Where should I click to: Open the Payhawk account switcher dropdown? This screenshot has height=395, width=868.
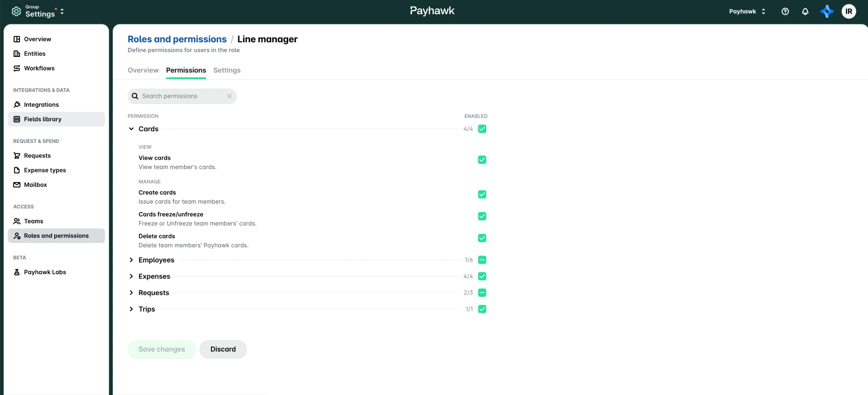(747, 11)
